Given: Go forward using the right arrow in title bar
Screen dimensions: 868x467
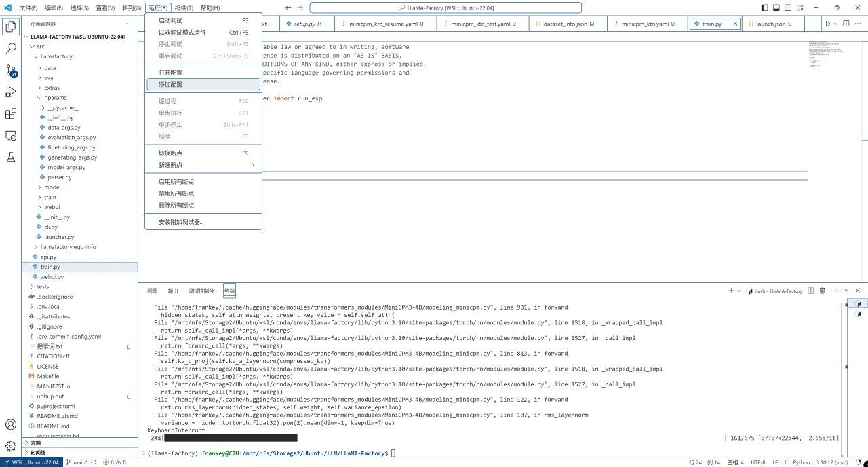Looking at the screenshot, I should [x=300, y=7].
